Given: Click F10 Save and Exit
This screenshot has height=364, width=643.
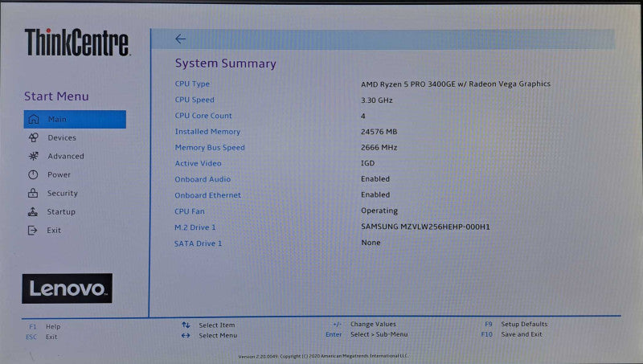Looking at the screenshot, I should [x=511, y=334].
